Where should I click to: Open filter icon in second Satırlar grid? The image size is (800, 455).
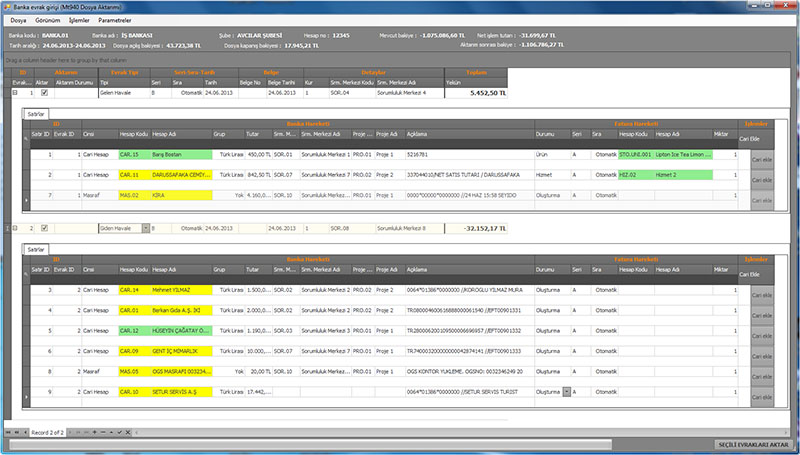pos(26,274)
